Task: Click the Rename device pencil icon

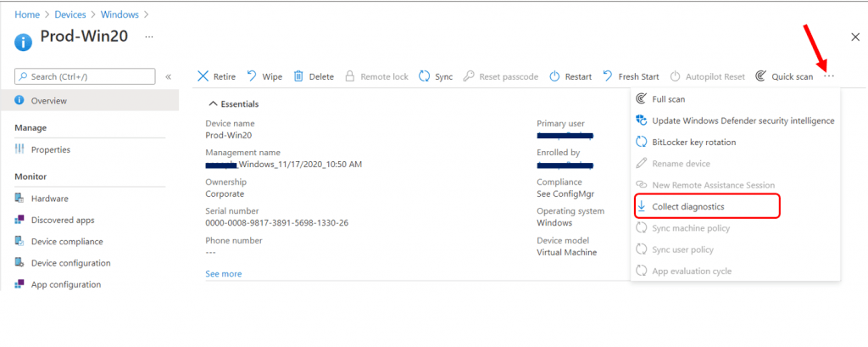Action: click(x=642, y=164)
